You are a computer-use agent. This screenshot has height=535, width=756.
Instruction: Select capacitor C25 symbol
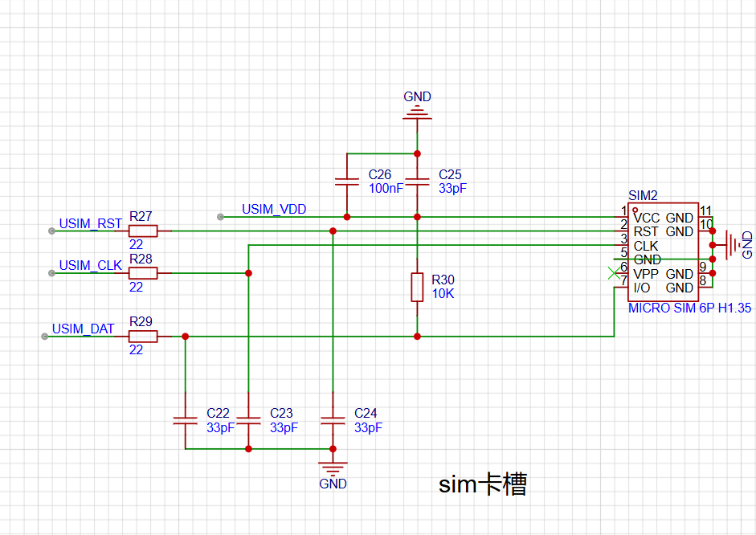click(x=417, y=182)
